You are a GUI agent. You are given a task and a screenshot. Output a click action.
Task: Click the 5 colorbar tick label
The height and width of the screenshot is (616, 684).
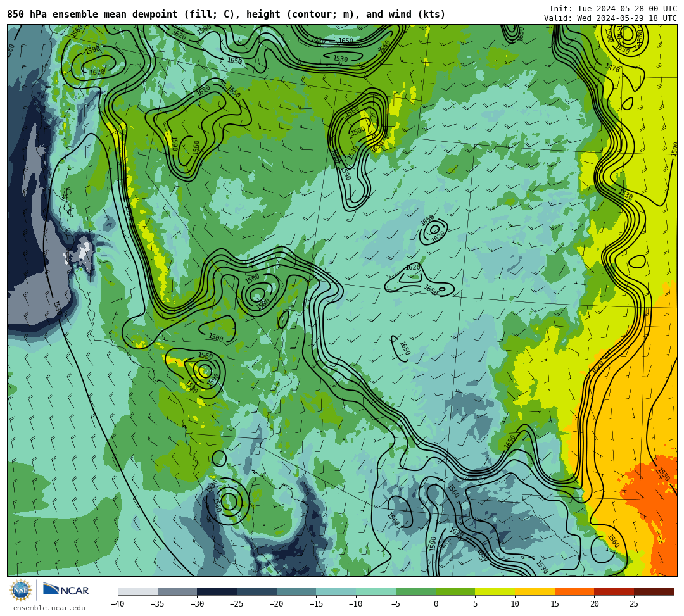click(475, 604)
